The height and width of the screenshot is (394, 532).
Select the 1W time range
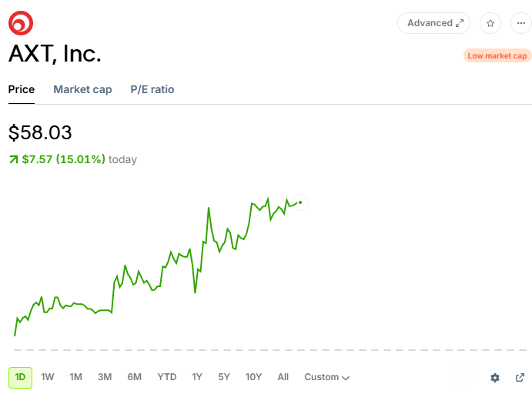click(48, 377)
